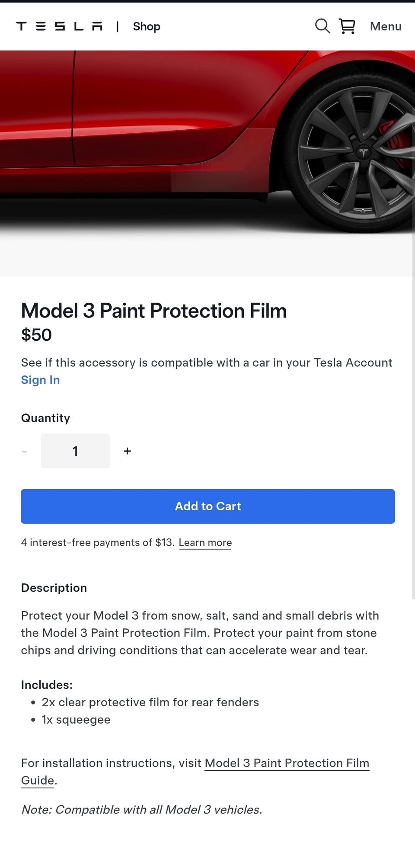Viewport: 415px width, 868px height.
Task: Click the Sign In link
Action: coord(40,380)
